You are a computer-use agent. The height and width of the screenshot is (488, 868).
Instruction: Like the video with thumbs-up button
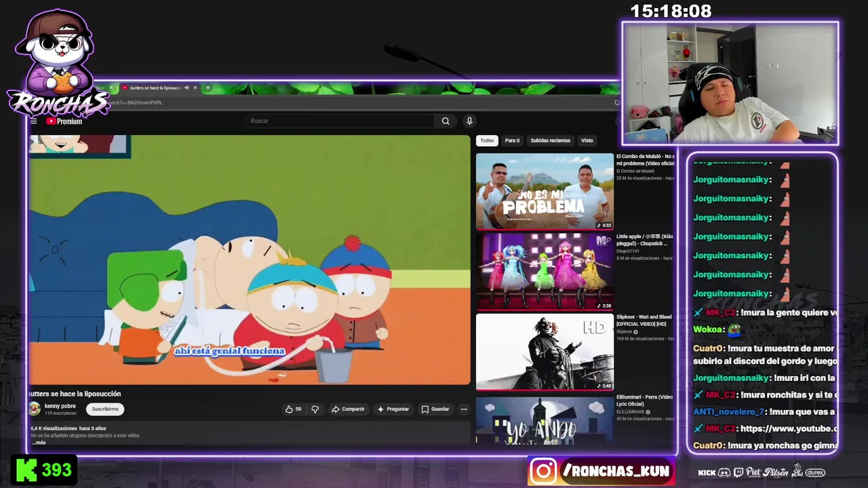pos(293,409)
